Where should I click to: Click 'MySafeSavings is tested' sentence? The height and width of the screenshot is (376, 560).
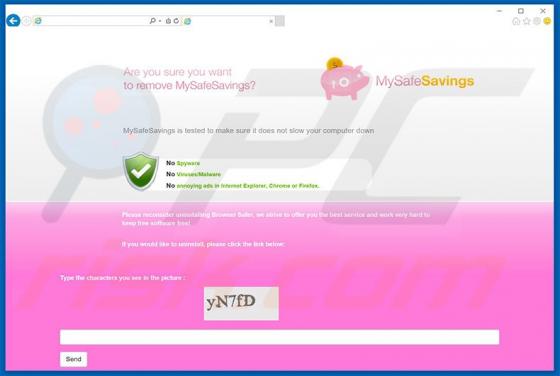249,131
